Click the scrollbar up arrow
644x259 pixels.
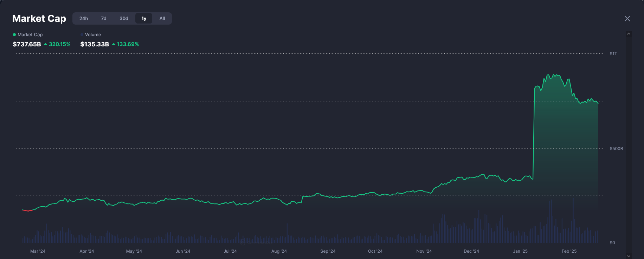(x=629, y=34)
